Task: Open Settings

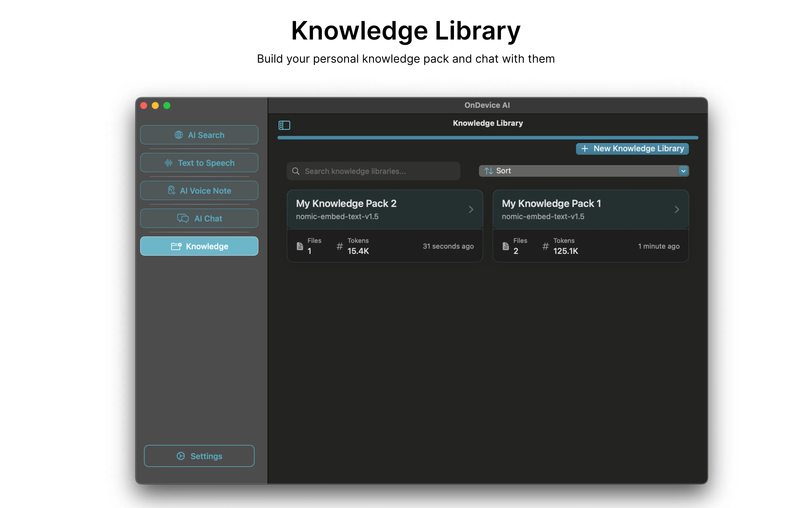Action: point(199,456)
